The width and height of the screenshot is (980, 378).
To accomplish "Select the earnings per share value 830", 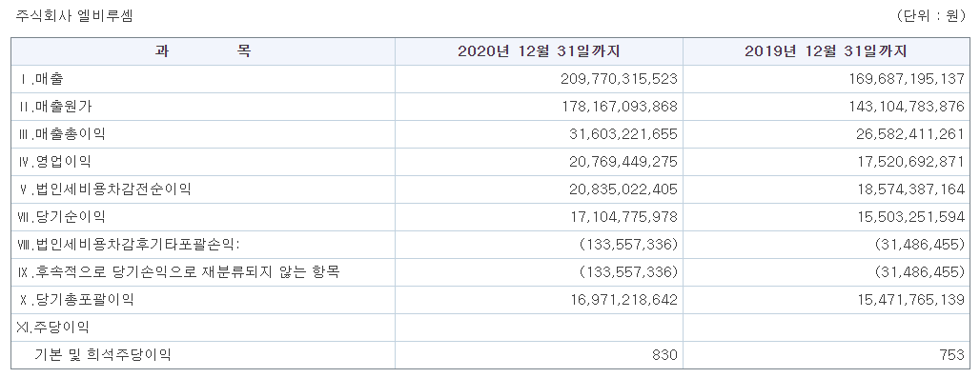I will click(665, 354).
